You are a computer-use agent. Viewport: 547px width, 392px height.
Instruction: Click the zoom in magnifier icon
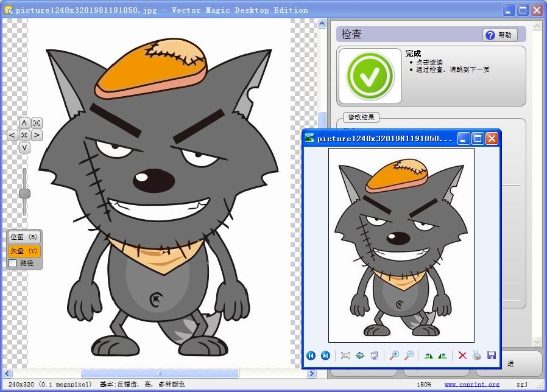(394, 355)
